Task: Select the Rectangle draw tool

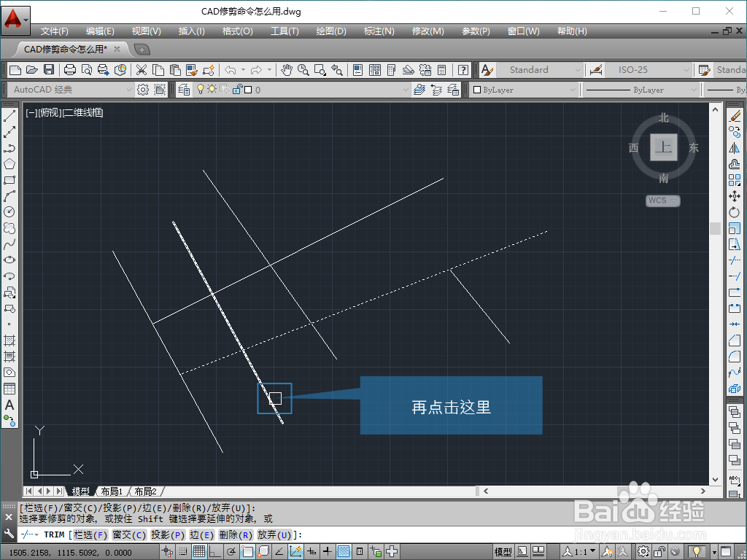Action: (9, 181)
